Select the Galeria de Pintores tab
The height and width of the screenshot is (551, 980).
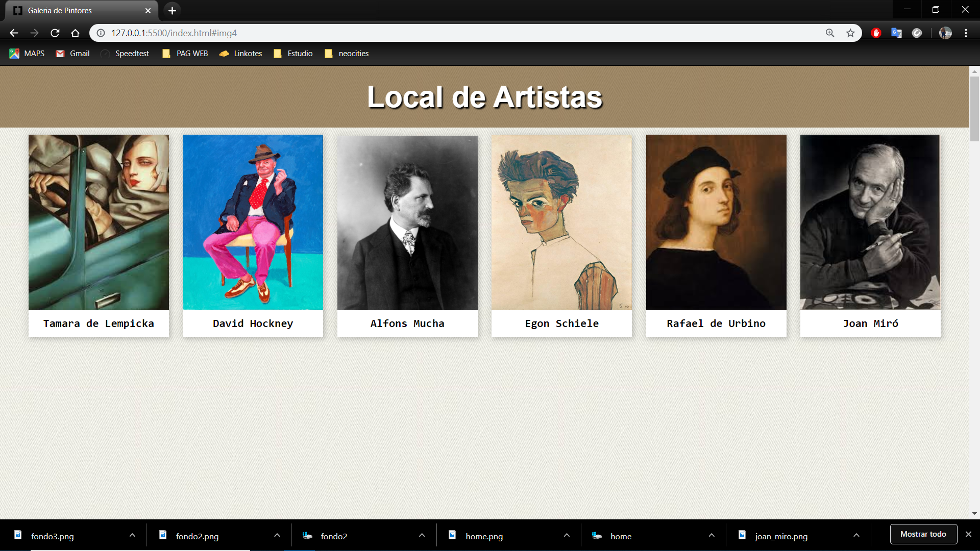[x=82, y=11]
